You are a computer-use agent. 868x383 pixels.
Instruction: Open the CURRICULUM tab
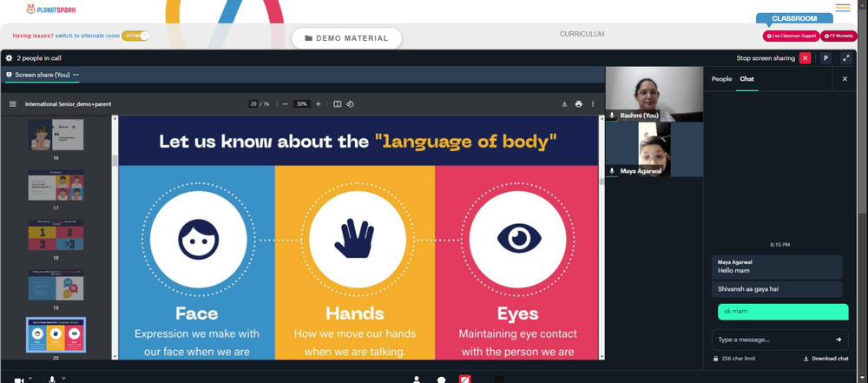582,35
